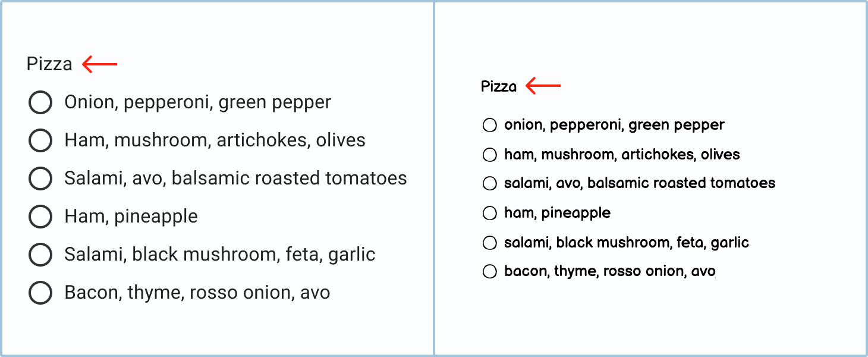This screenshot has height=357, width=868.
Task: Choose capitalized 'Salami, black mushroom, feta, garlic' radio
Action: click(40, 255)
